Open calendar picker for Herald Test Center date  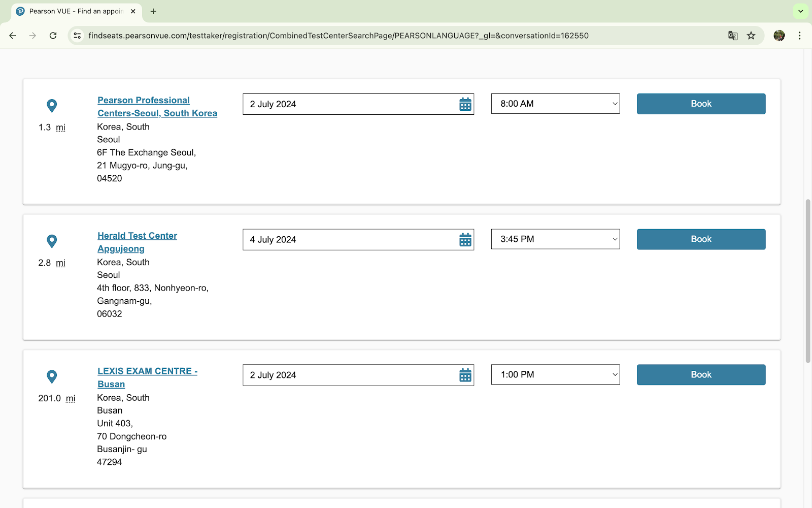465,240
